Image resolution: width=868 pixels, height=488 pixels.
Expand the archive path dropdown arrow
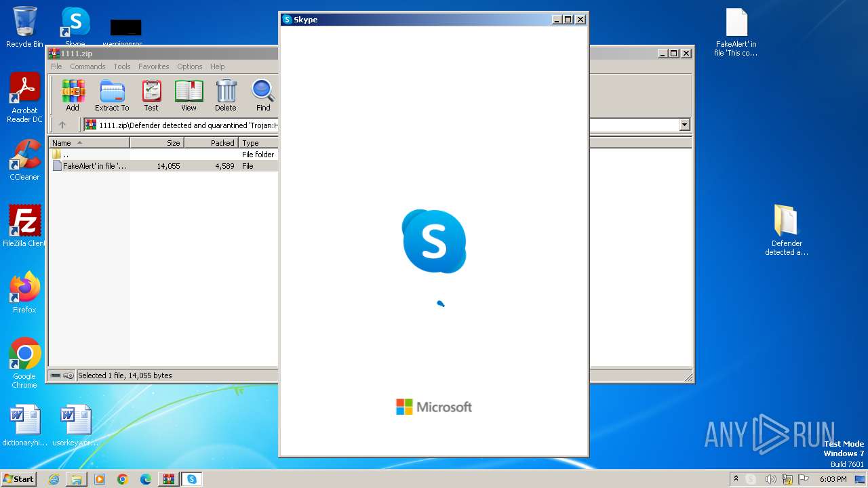tap(684, 125)
